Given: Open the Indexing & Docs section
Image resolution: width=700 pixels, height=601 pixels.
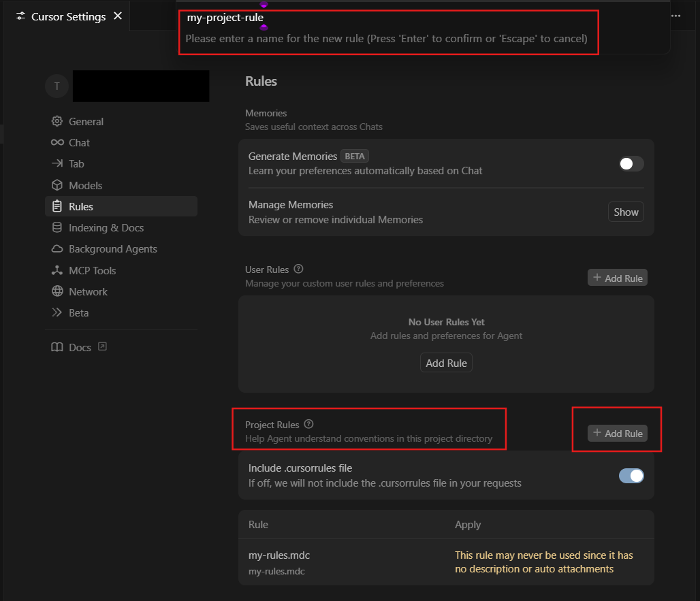Looking at the screenshot, I should click(121, 227).
